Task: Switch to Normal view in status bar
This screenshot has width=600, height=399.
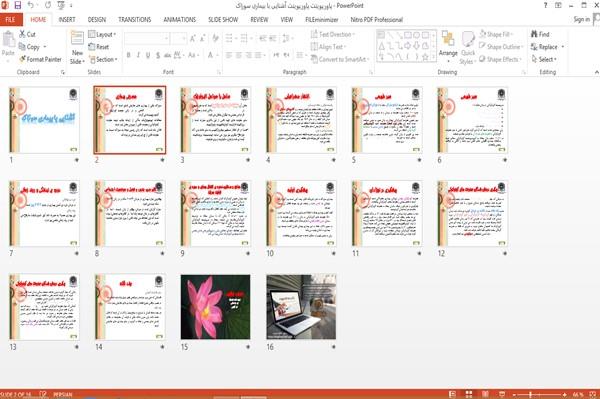Action: coord(452,394)
